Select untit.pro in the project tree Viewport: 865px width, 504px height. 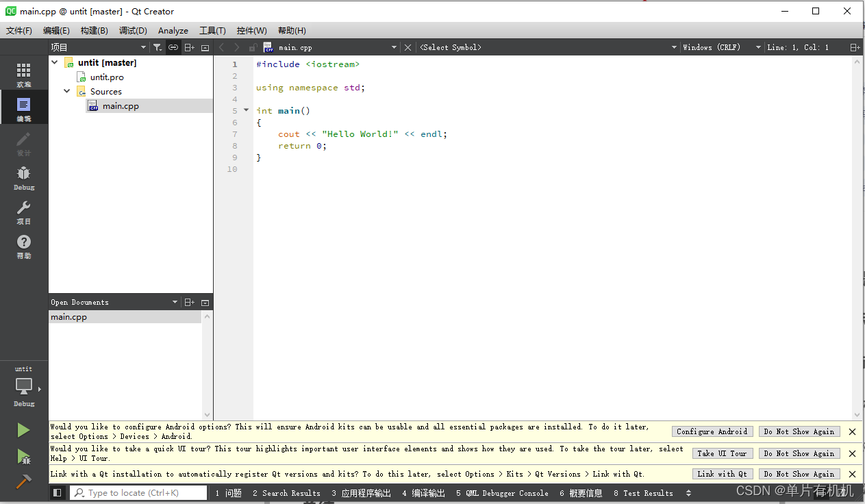[x=107, y=77]
